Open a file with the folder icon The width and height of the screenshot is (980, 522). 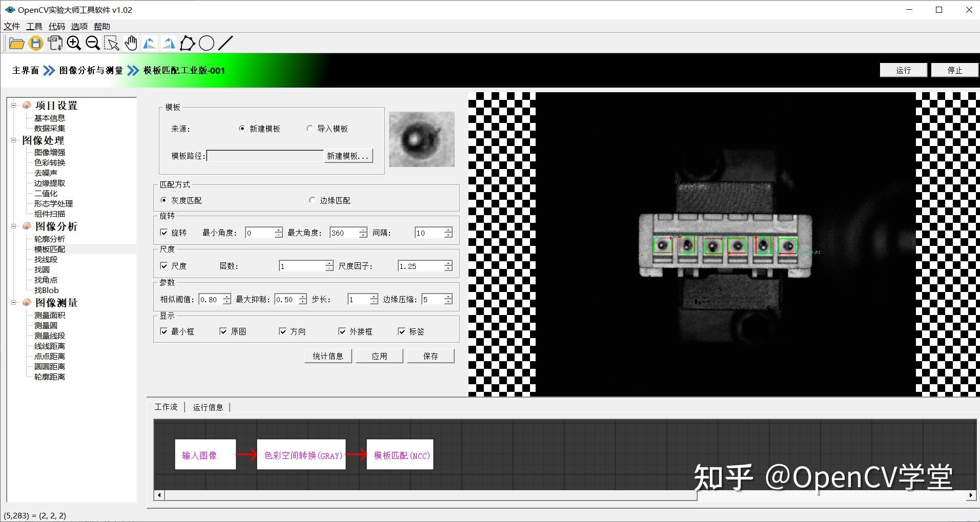click(x=17, y=43)
